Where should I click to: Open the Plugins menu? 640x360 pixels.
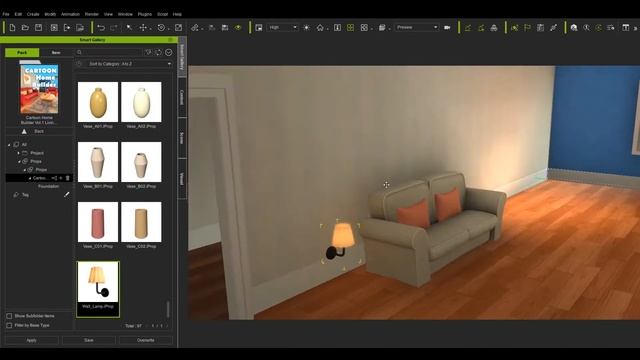pyautogui.click(x=144, y=14)
